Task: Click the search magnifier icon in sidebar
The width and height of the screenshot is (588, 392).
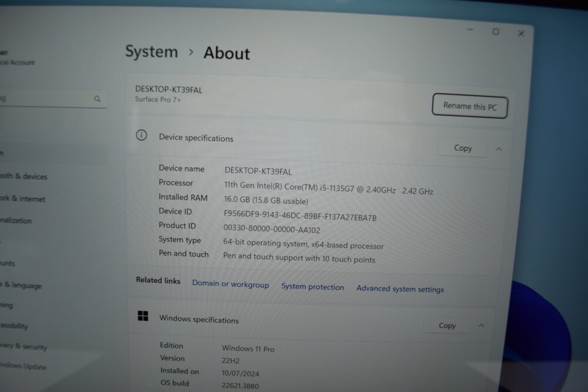Action: click(x=98, y=99)
